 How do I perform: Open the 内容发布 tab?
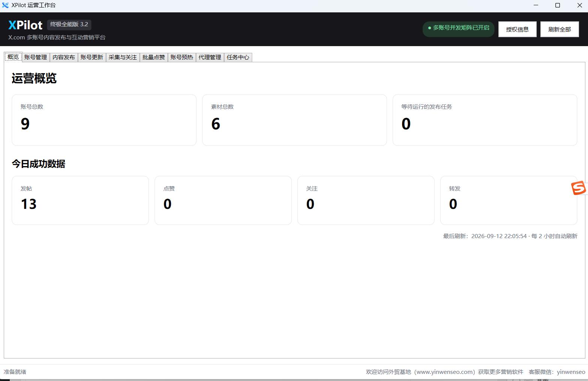pyautogui.click(x=64, y=57)
